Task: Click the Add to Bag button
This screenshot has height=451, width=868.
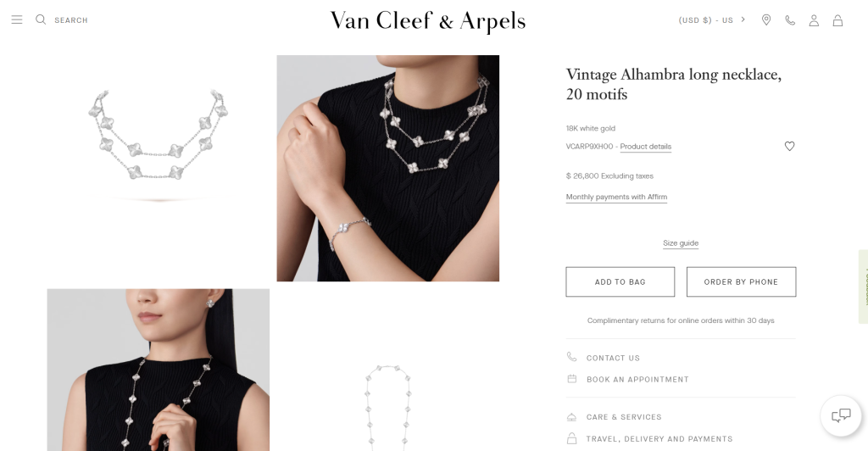Action: [620, 281]
